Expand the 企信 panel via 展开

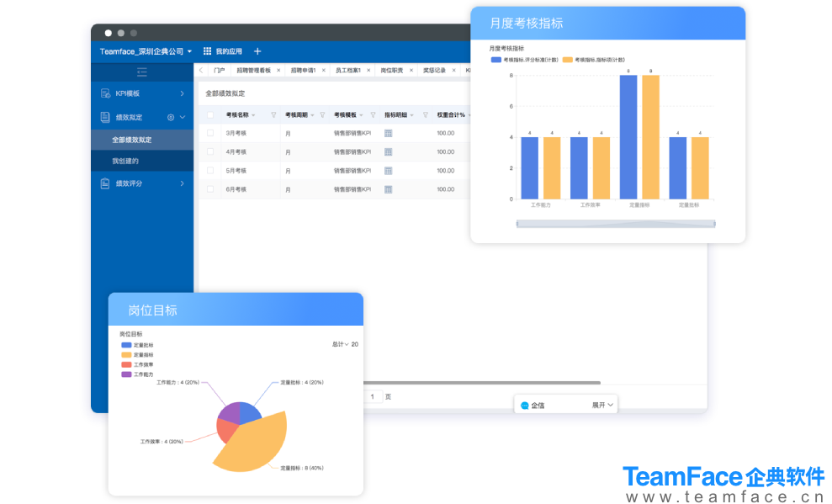point(602,405)
